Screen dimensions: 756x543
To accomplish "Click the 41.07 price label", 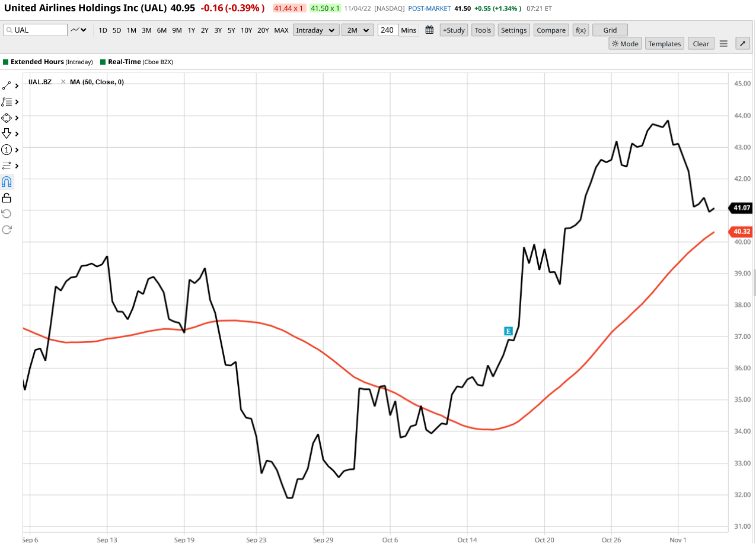I will pos(742,208).
